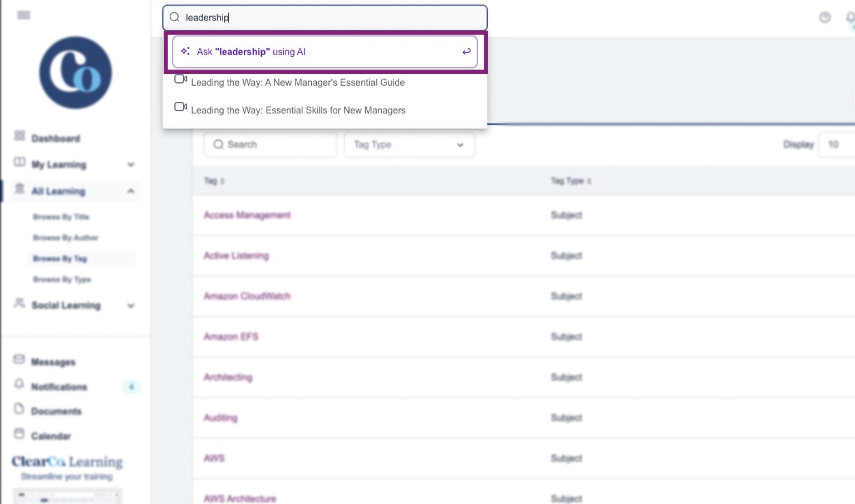
Task: Open the help icon in top right
Action: [825, 18]
